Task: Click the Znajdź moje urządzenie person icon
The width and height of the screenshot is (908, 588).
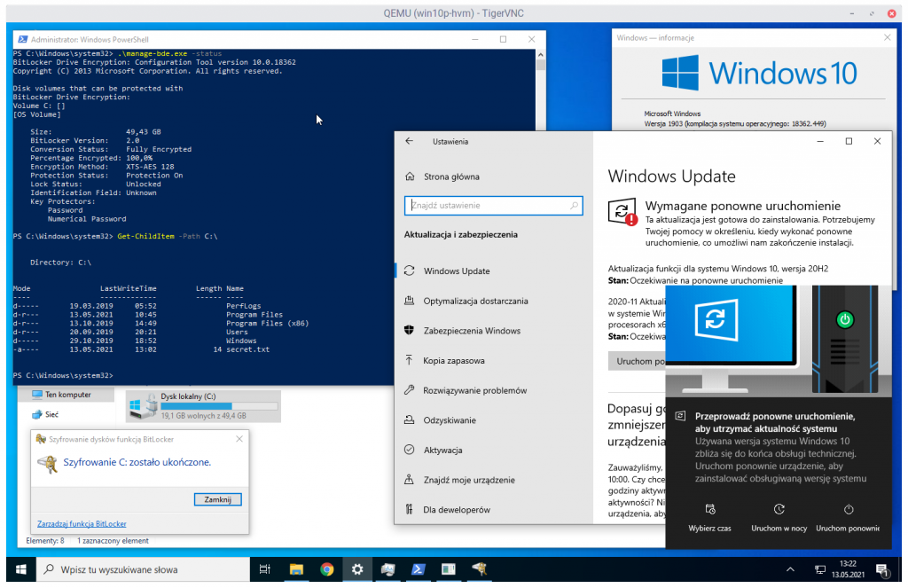Action: [x=410, y=480]
